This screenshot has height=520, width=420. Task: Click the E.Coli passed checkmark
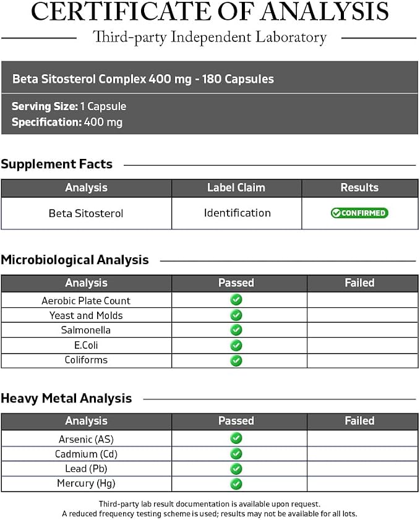tap(236, 346)
